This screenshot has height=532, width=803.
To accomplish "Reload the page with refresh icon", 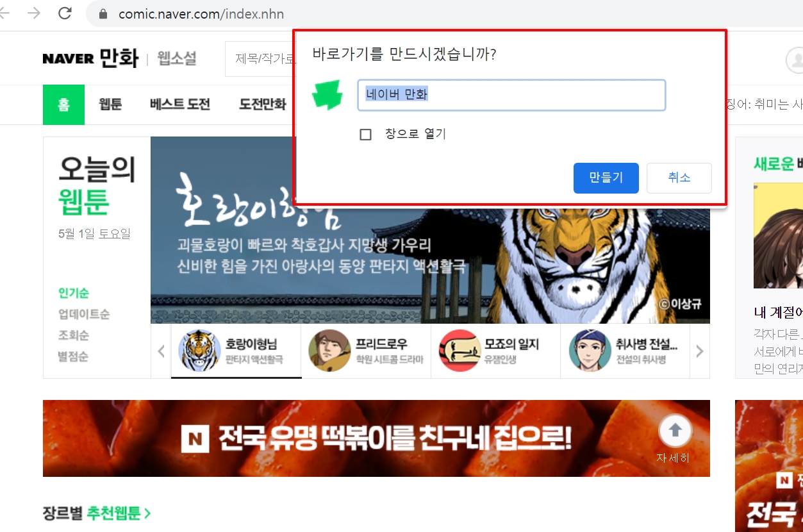I will pyautogui.click(x=65, y=13).
